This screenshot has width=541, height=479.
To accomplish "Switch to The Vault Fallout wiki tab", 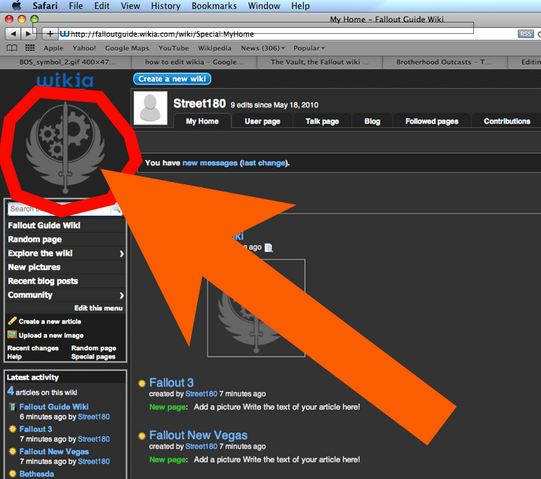I will tap(320, 62).
